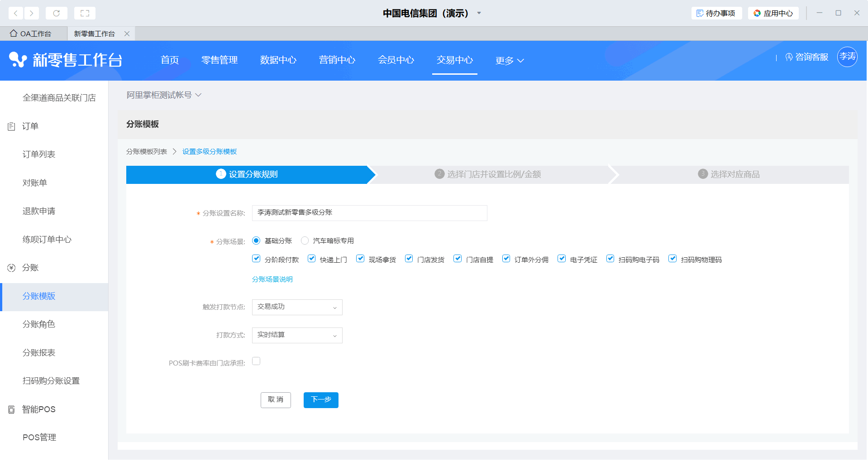868x462 pixels.
Task: Go to the 首页 nav item
Action: [x=170, y=60]
